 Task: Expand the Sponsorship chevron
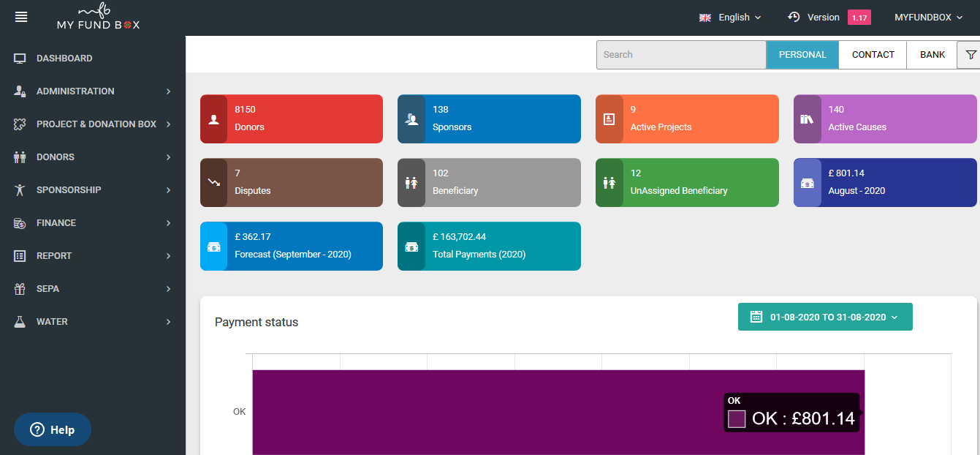pos(168,190)
